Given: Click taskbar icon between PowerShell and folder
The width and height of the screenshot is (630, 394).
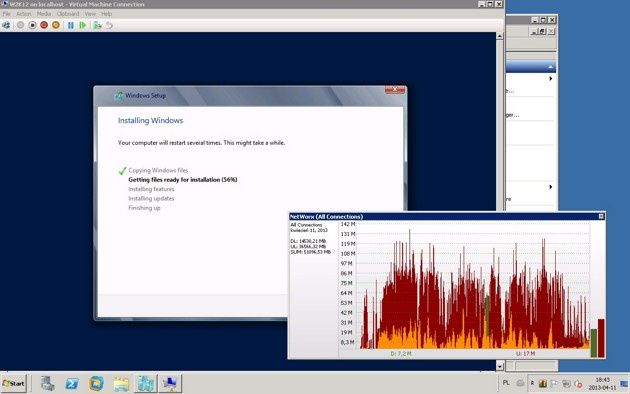Looking at the screenshot, I should point(96,384).
